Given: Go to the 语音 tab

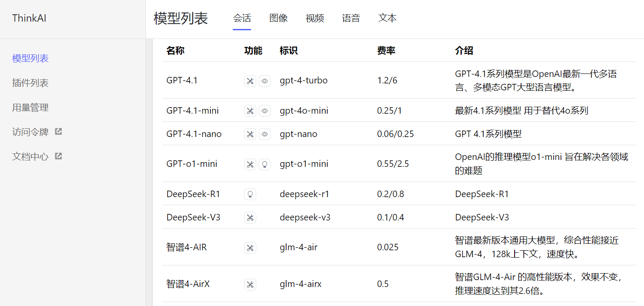Looking at the screenshot, I should pyautogui.click(x=351, y=18).
